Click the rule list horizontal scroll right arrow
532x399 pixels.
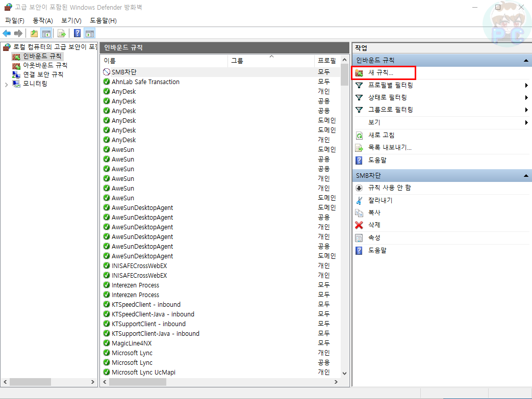336,382
